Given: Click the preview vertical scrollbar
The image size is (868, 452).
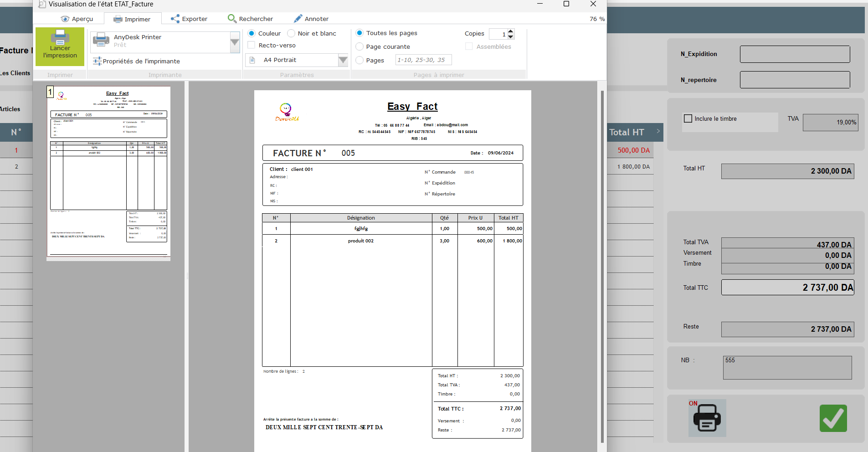Looking at the screenshot, I should 602,264.
